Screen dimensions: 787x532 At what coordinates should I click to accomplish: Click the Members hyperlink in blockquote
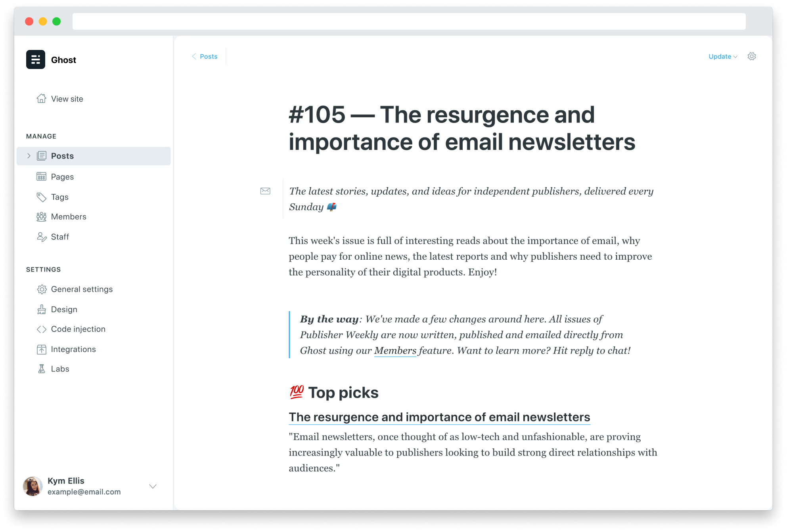click(x=395, y=351)
